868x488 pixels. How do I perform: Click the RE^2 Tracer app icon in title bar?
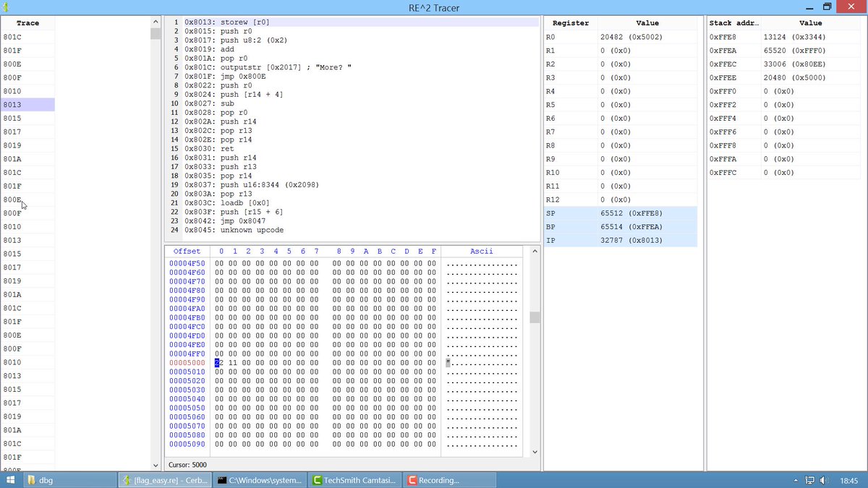(6, 7)
